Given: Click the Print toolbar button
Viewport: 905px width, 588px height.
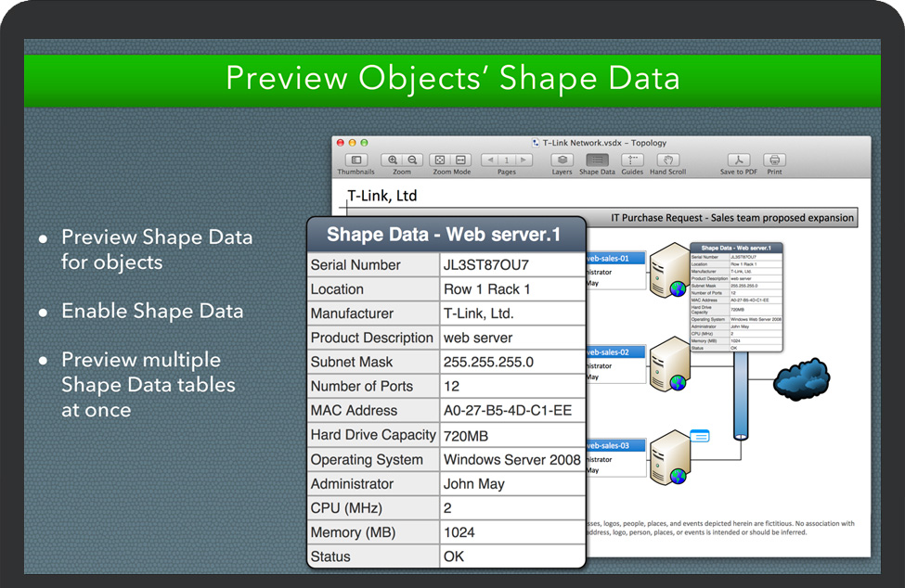Looking at the screenshot, I should tap(774, 160).
